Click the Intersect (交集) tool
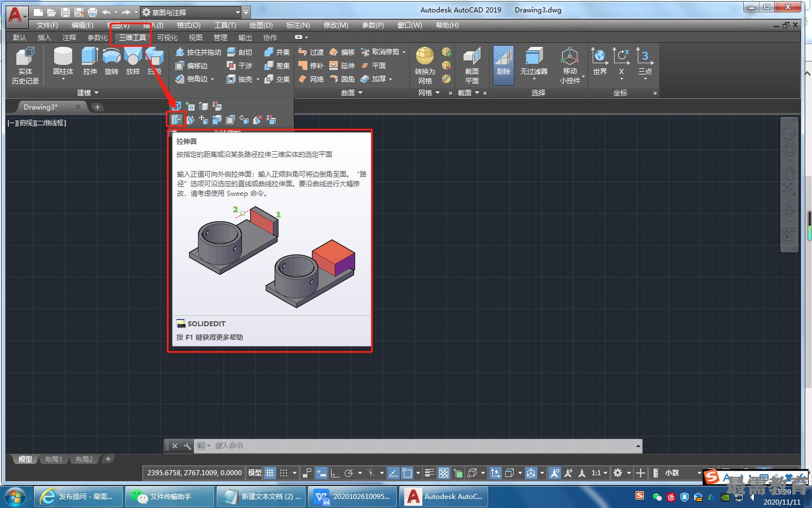 coord(277,79)
